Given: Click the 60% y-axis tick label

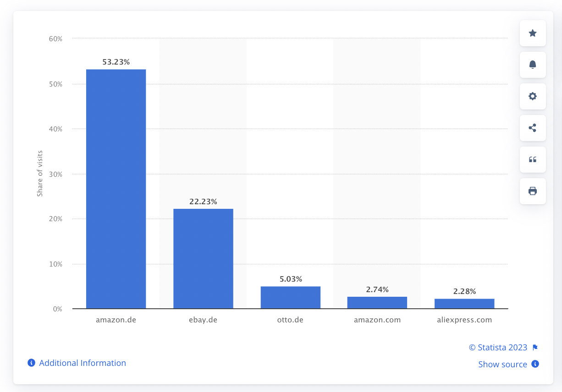Looking at the screenshot, I should [x=55, y=39].
